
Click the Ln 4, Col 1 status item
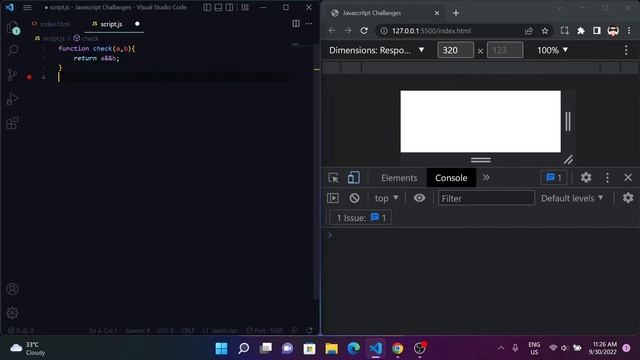coord(104,331)
